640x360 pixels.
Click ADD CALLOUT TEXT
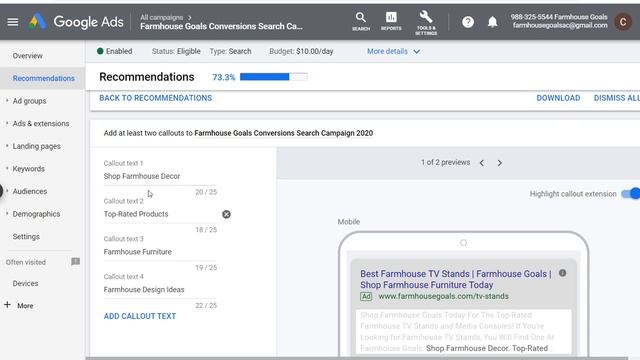pos(140,316)
